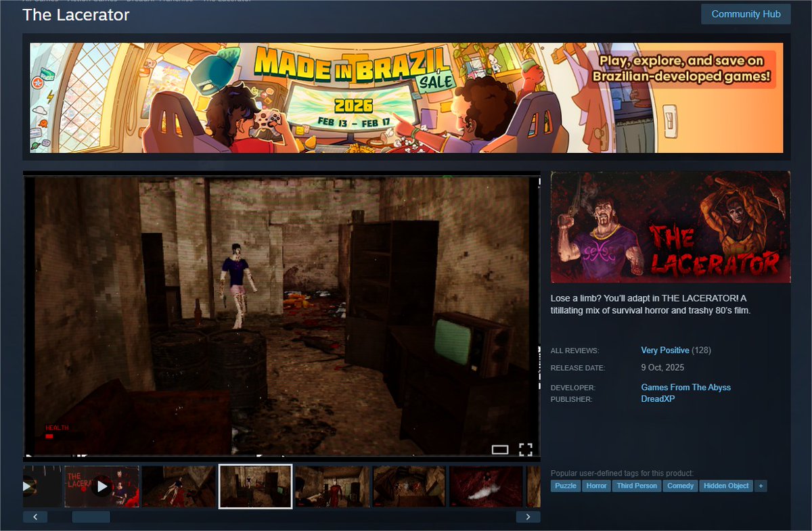Select the highlighted room-with-TV thumbnail
This screenshot has height=531, width=812.
[256, 486]
